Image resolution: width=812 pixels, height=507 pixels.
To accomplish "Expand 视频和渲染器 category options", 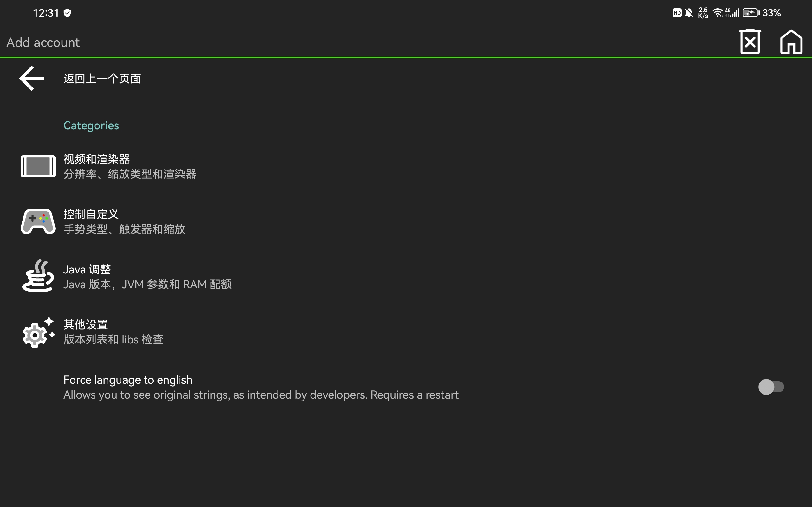I will tap(96, 165).
